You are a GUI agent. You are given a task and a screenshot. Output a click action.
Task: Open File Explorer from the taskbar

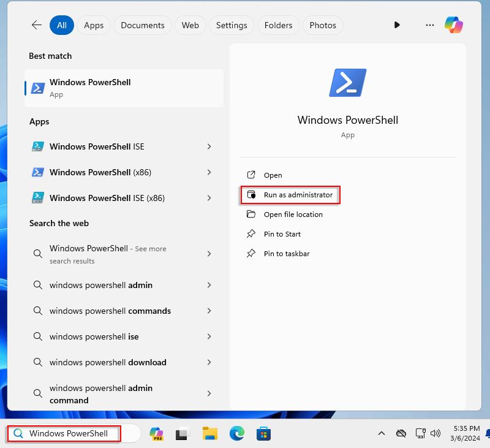210,433
